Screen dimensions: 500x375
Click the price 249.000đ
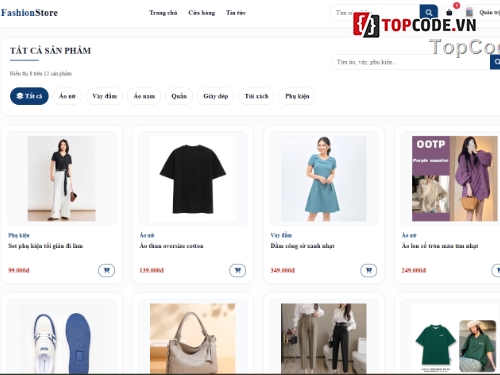(x=414, y=270)
